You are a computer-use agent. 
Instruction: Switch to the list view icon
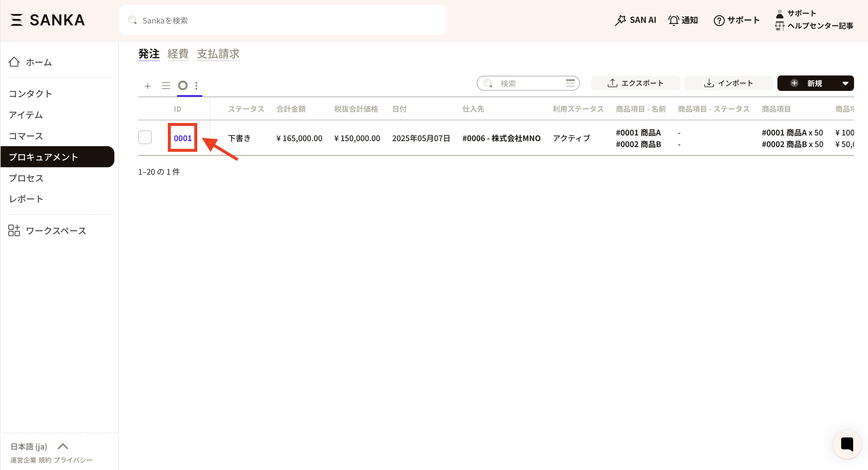[x=166, y=86]
